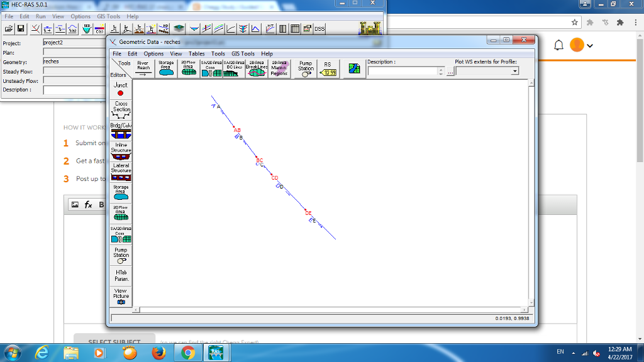Open the GIS Tools menu in Geometric Data
The image size is (644, 362).
243,54
